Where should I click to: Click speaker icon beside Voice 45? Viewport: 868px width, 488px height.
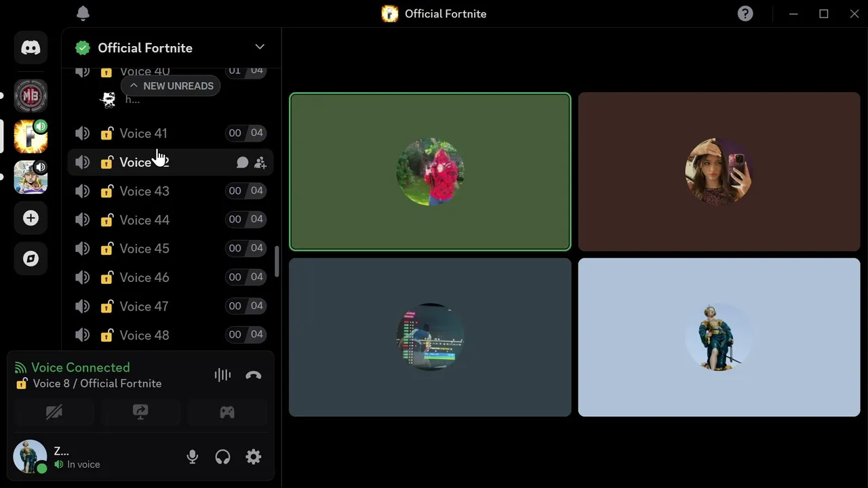click(83, 249)
